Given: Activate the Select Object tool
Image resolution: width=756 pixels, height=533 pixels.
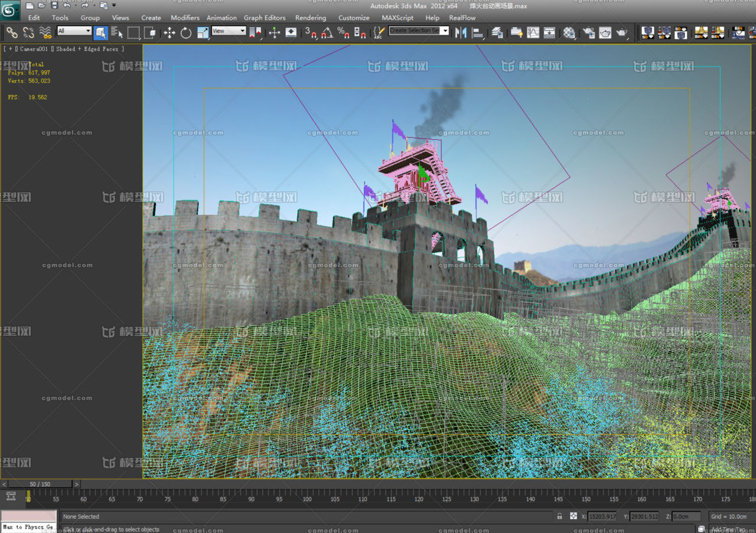Looking at the screenshot, I should (100, 32).
